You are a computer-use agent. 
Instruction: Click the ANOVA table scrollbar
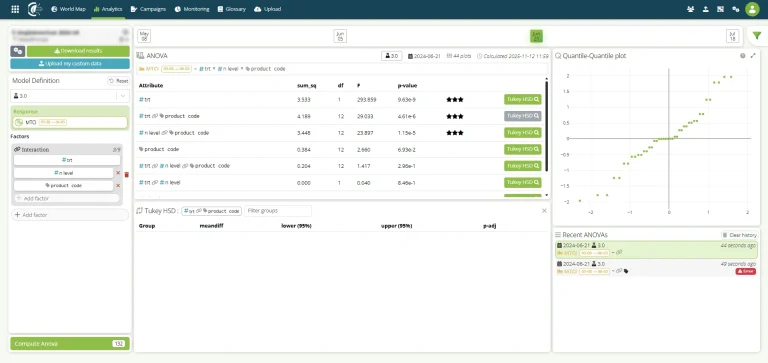tap(547, 126)
